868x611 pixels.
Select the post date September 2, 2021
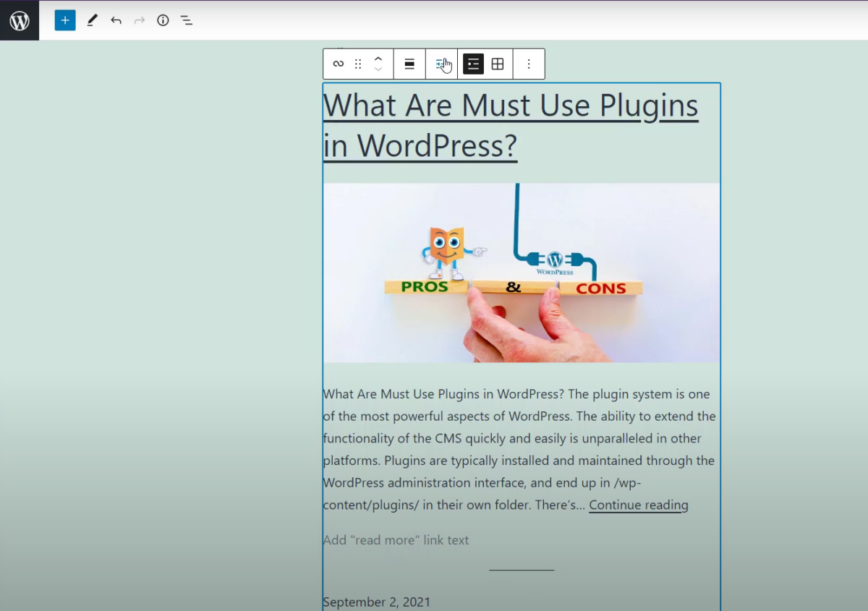click(377, 602)
